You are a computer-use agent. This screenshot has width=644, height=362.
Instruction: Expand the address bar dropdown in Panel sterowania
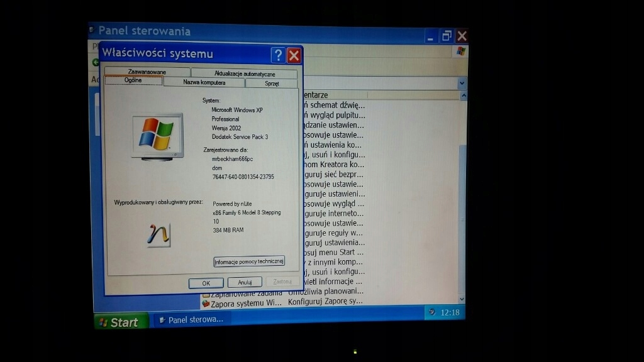coord(462,84)
